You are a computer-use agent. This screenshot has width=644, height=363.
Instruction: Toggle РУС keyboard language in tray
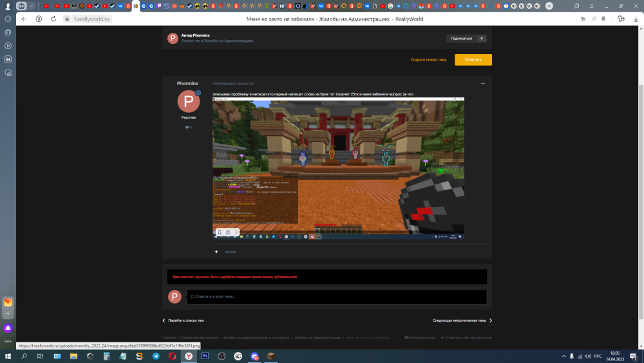tap(598, 357)
